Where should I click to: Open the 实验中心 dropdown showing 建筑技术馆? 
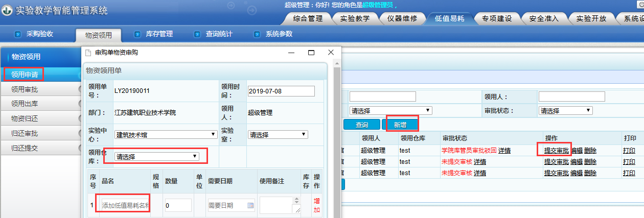(166, 134)
